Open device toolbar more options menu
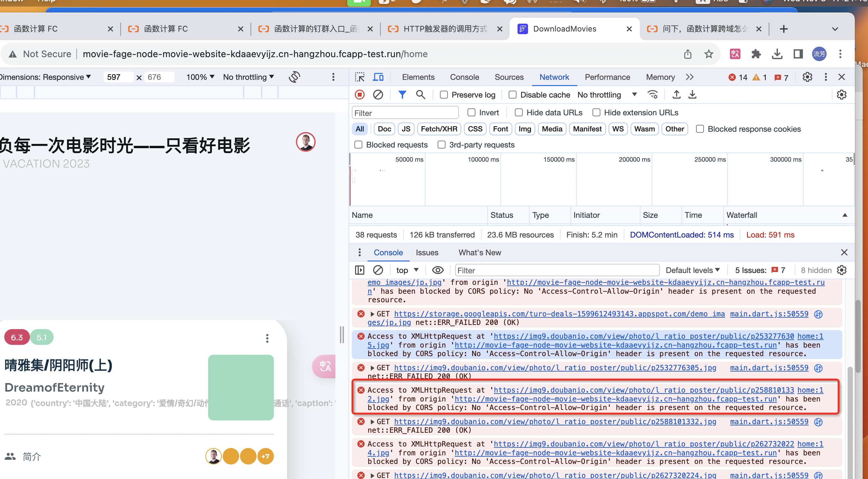The height and width of the screenshot is (479, 868). coord(333,77)
